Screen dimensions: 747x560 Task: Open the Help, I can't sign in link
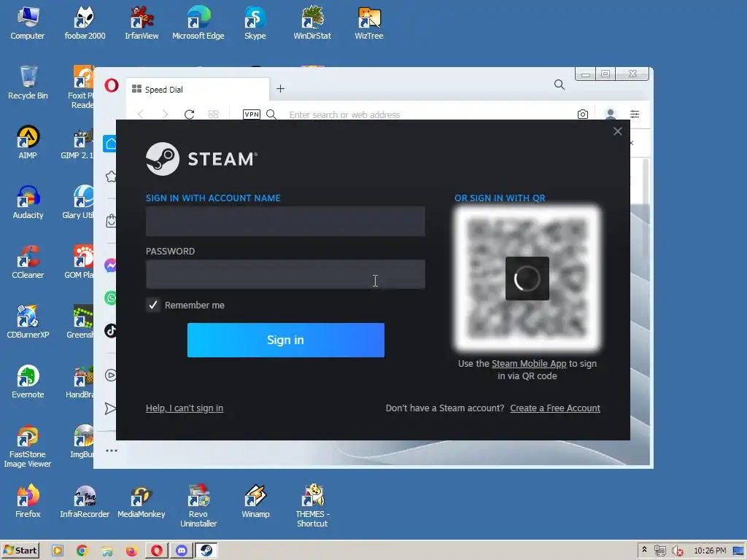[185, 408]
